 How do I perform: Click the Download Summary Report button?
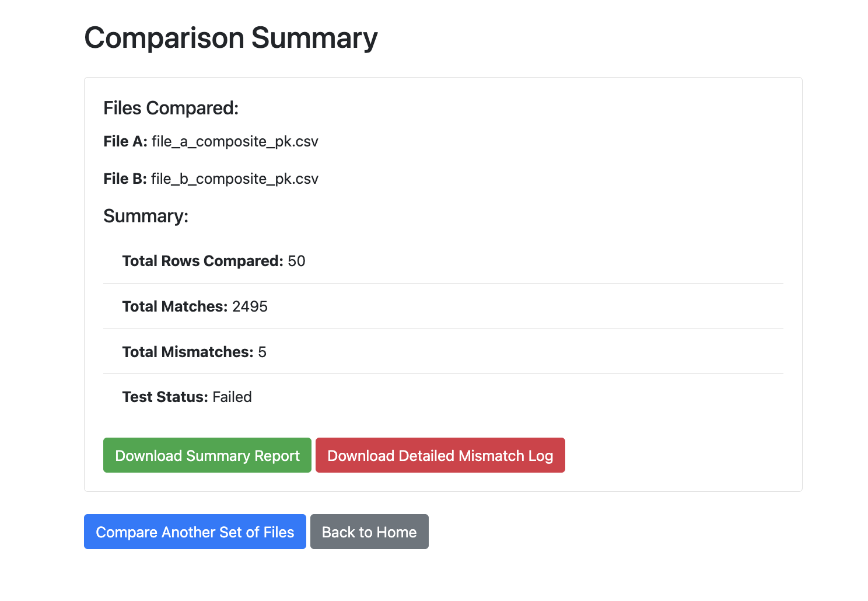click(x=207, y=455)
